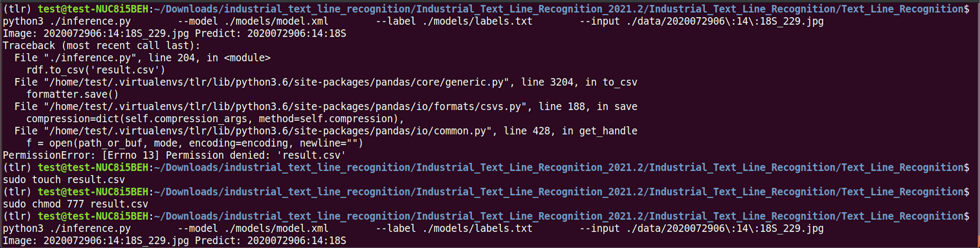Screen dimensions: 980x248
Task: Click '--label ./models/labels.txt' in last command
Action: (x=454, y=228)
